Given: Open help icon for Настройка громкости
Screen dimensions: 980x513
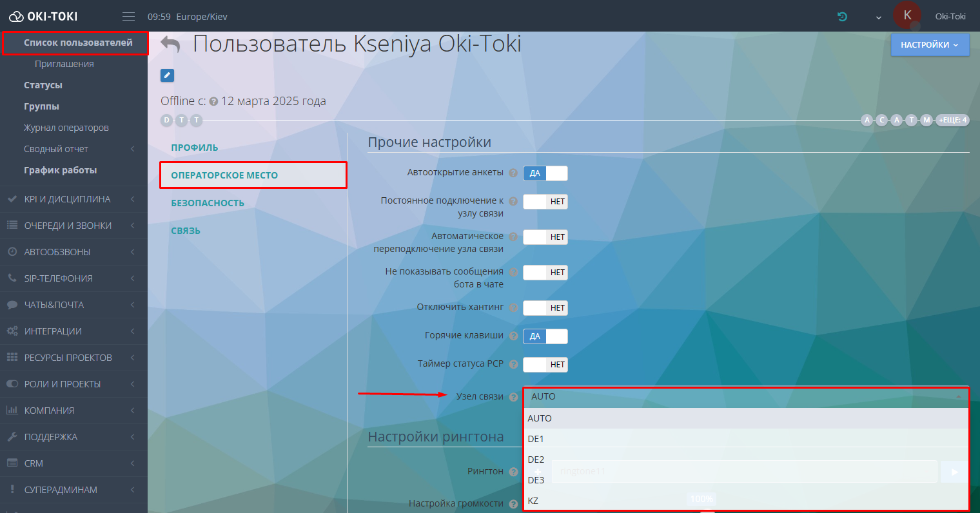Looking at the screenshot, I should point(513,504).
